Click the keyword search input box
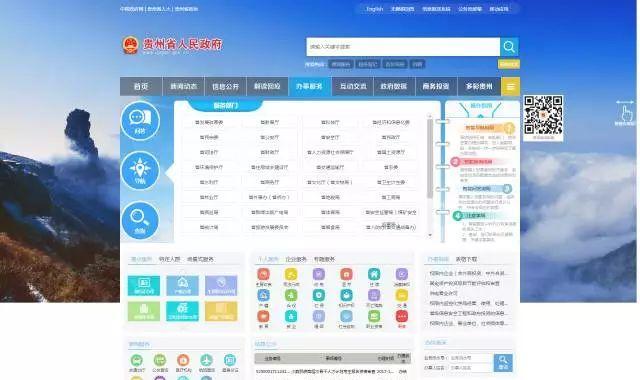 [403, 47]
